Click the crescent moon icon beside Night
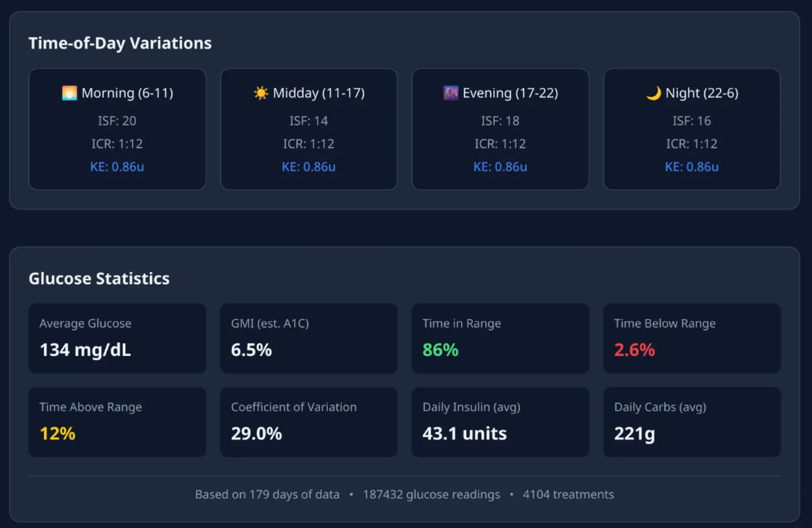This screenshot has height=528, width=812. coord(654,93)
